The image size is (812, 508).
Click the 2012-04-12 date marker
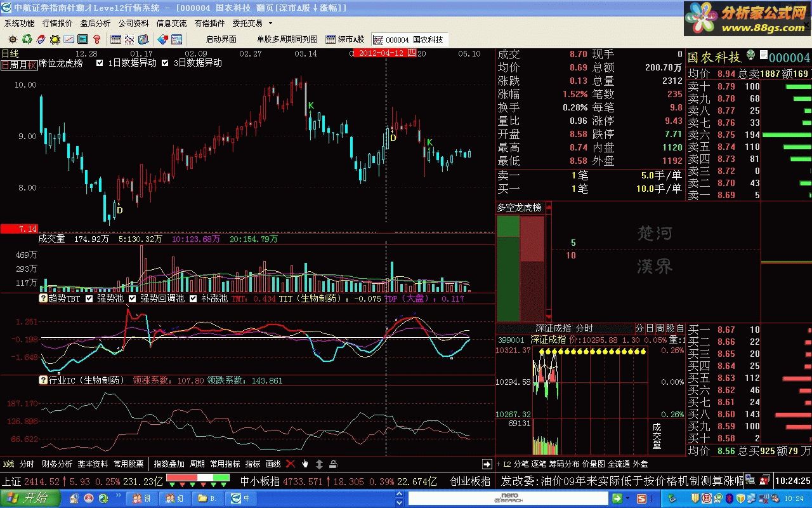point(386,53)
